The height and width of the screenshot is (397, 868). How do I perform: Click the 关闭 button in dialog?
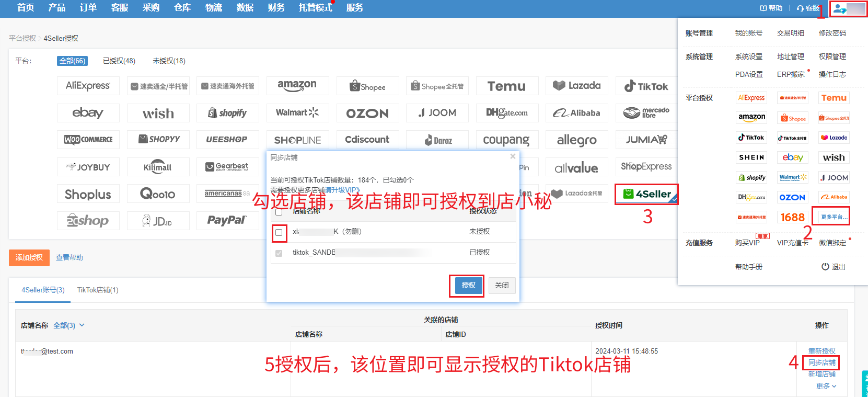pyautogui.click(x=502, y=285)
